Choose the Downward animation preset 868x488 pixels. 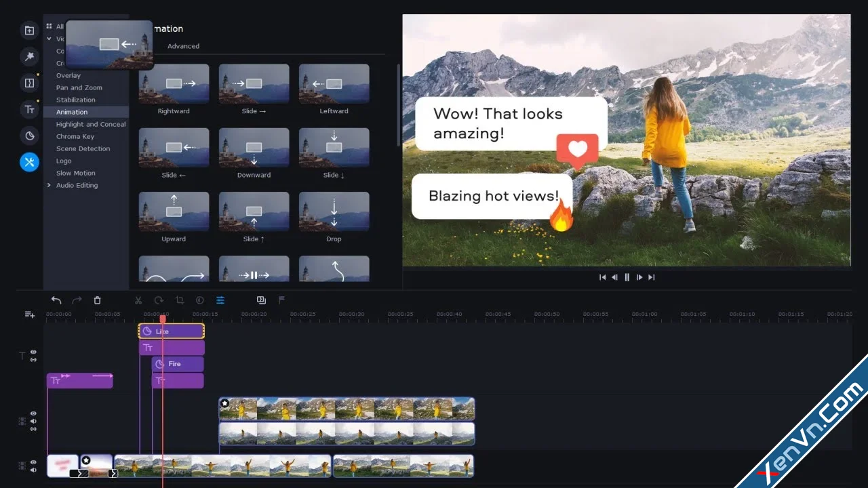[254, 148]
